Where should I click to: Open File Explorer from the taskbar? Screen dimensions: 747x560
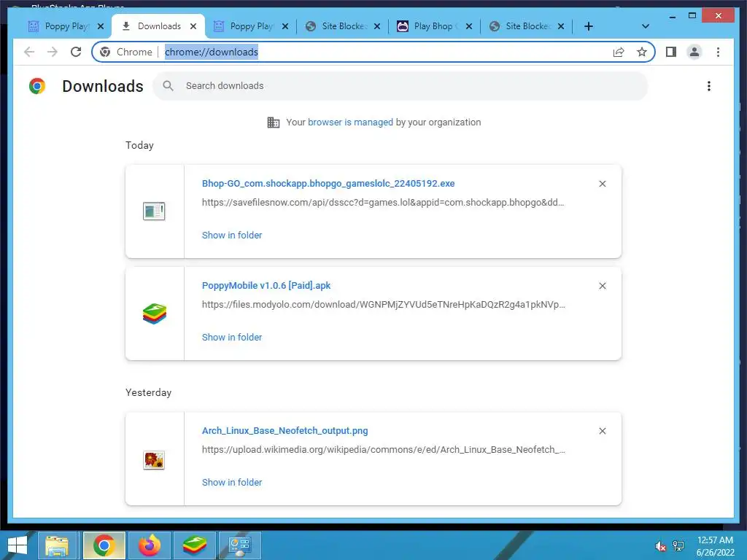tap(57, 545)
